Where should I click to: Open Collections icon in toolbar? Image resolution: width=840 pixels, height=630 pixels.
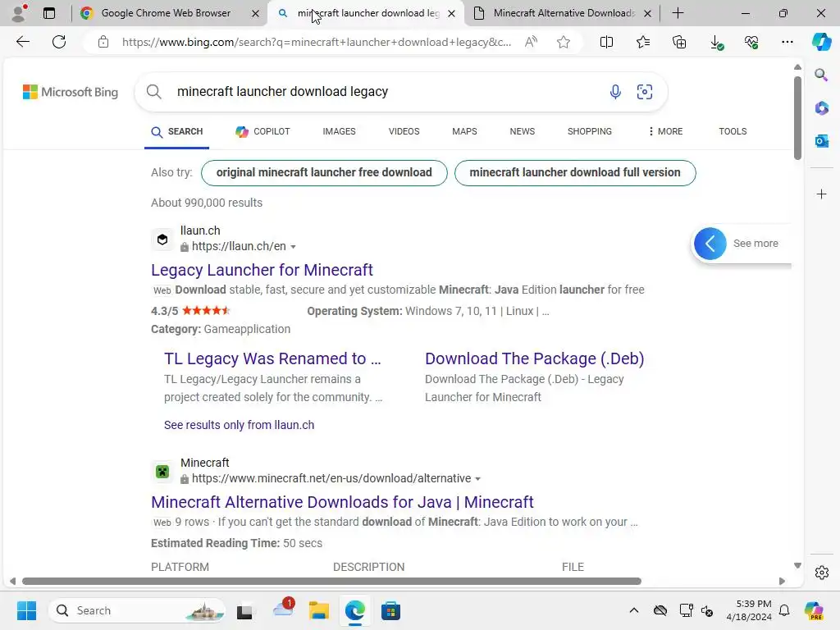pos(679,42)
